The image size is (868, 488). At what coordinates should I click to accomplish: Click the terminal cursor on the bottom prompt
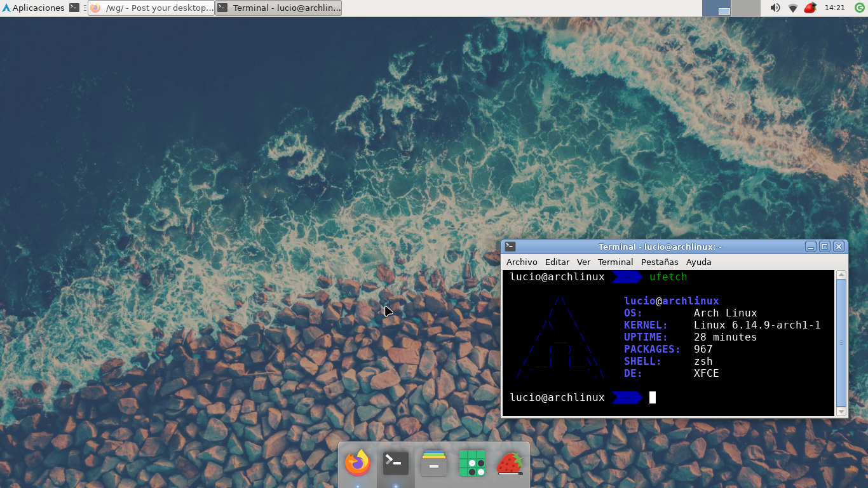coord(652,398)
